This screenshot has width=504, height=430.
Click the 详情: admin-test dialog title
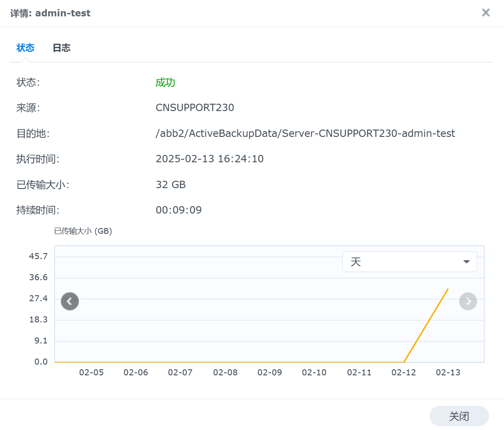pyautogui.click(x=50, y=13)
